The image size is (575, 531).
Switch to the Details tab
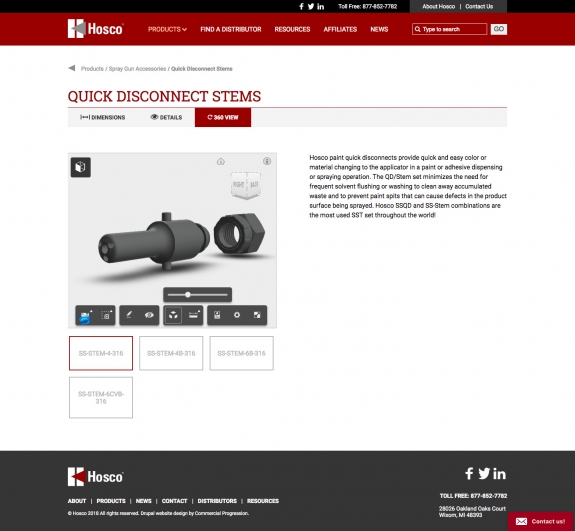click(x=166, y=117)
